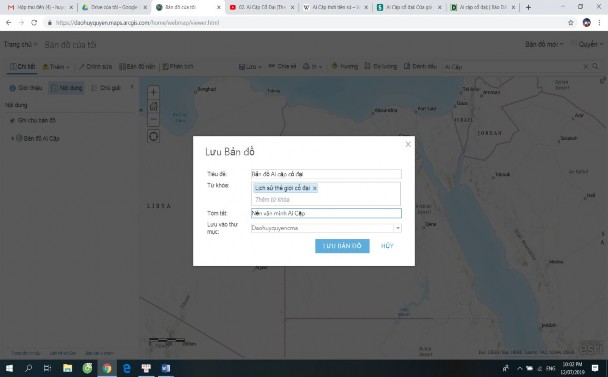Click the esri logo link on map
The height and width of the screenshot is (377, 608).
click(591, 348)
